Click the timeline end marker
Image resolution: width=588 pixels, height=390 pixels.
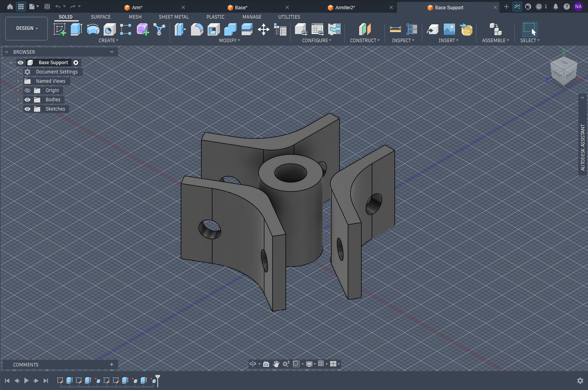(158, 380)
